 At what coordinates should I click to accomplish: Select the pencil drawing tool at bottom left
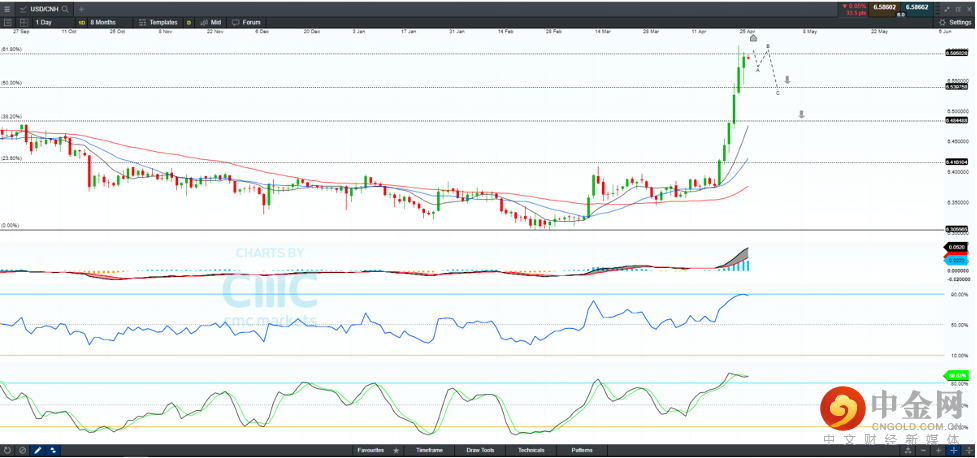coord(37,450)
